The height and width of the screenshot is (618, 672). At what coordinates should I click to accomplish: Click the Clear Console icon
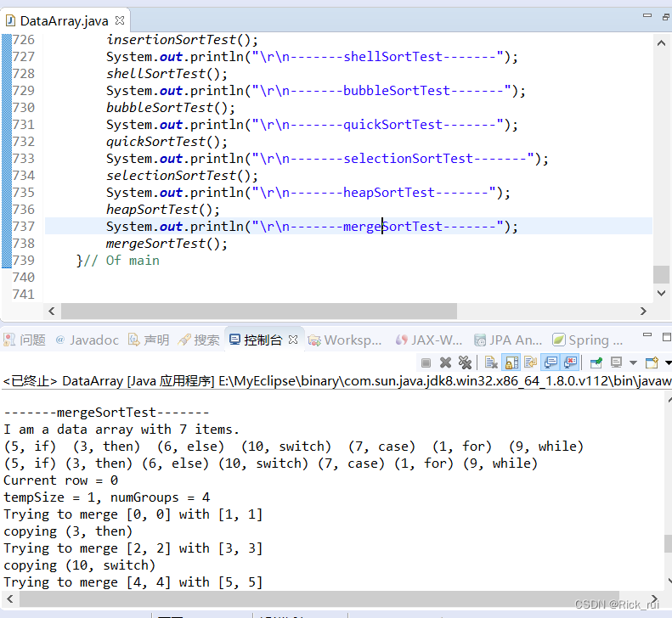click(x=491, y=363)
